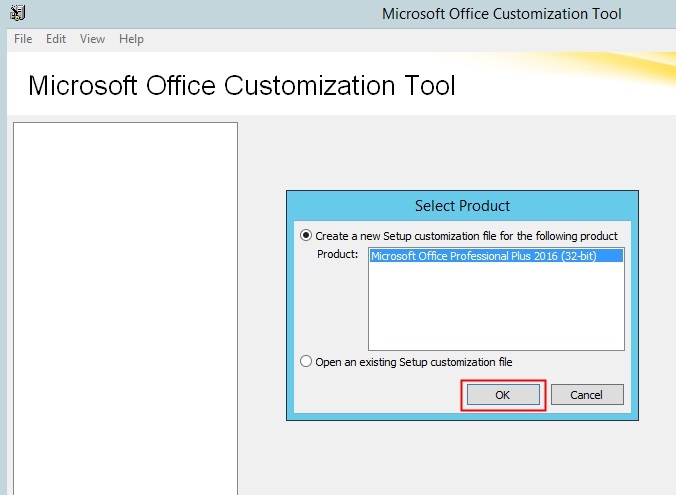Image resolution: width=676 pixels, height=495 pixels.
Task: Click the window title text in the title bar
Action: (501, 14)
